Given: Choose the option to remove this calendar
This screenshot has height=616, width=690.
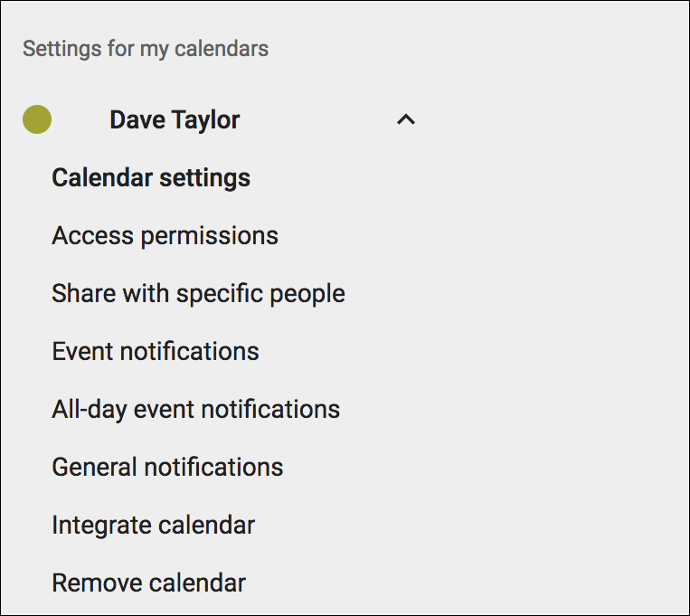Looking at the screenshot, I should (x=148, y=583).
